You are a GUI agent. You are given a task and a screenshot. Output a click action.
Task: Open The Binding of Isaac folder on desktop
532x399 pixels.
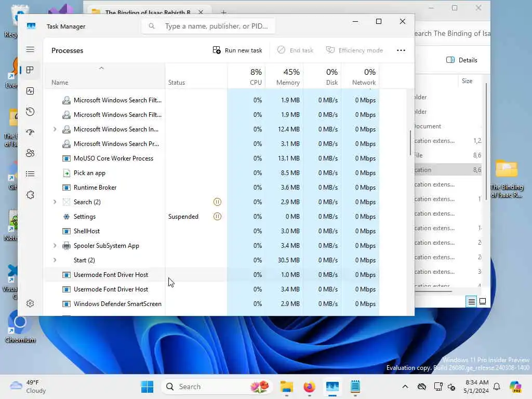pyautogui.click(x=507, y=179)
